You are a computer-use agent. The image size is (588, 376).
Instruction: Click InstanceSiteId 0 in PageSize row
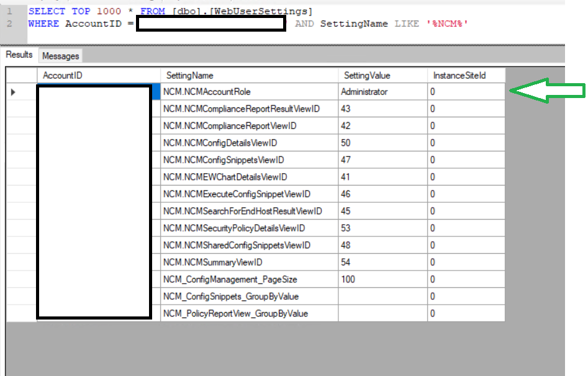click(x=466, y=279)
